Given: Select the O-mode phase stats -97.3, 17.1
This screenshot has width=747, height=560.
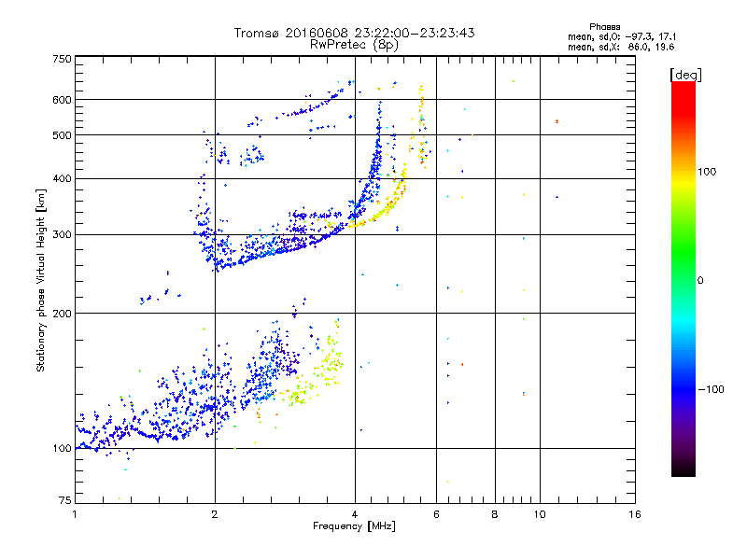Looking at the screenshot, I should click(650, 36).
